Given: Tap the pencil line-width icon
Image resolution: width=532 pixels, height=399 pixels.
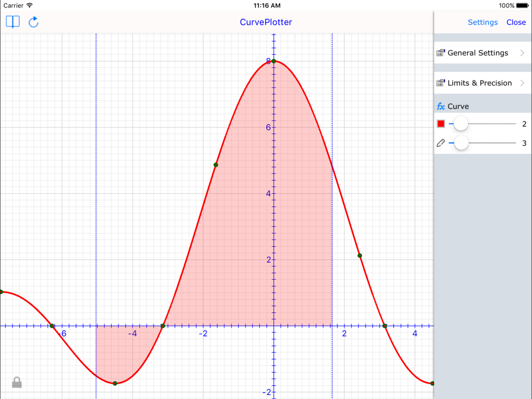Looking at the screenshot, I should coord(440,143).
